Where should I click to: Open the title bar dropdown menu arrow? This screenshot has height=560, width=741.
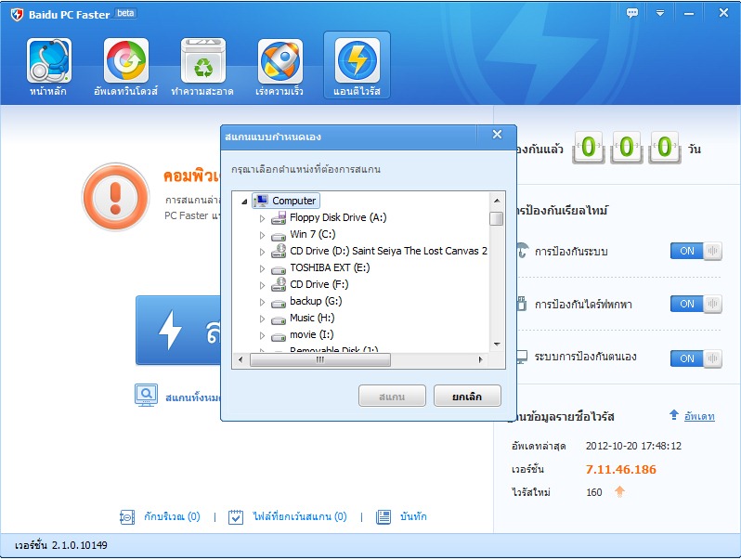[x=660, y=13]
